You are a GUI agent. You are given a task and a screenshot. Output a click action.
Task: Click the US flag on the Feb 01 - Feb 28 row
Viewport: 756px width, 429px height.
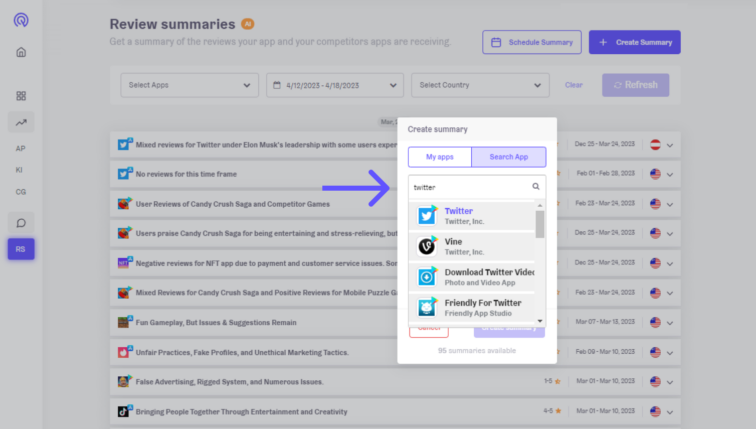pos(655,174)
